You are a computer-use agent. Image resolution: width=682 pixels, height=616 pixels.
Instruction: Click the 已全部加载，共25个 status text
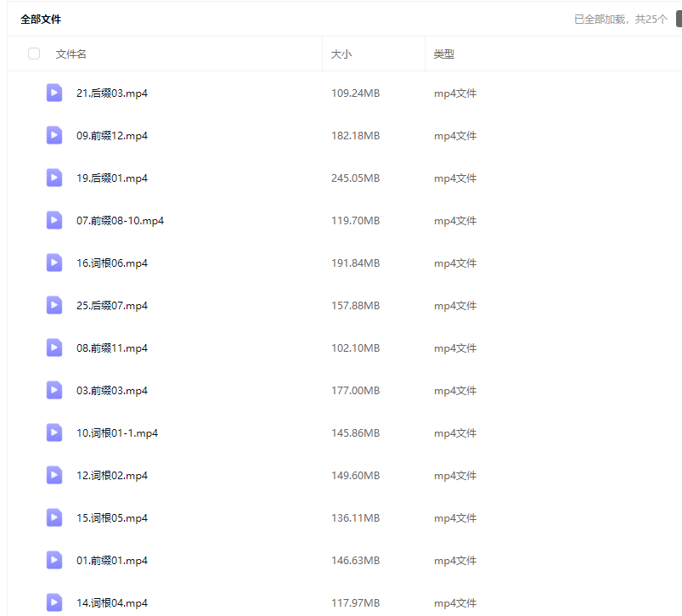coord(621,20)
